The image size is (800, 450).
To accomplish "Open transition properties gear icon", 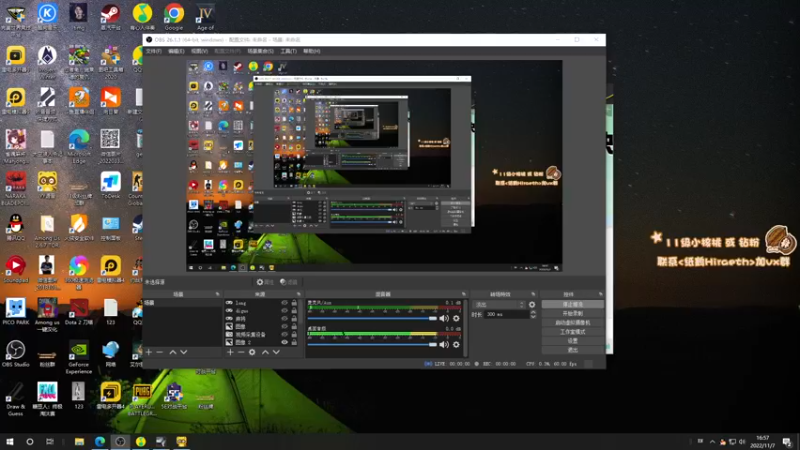I will 532,305.
